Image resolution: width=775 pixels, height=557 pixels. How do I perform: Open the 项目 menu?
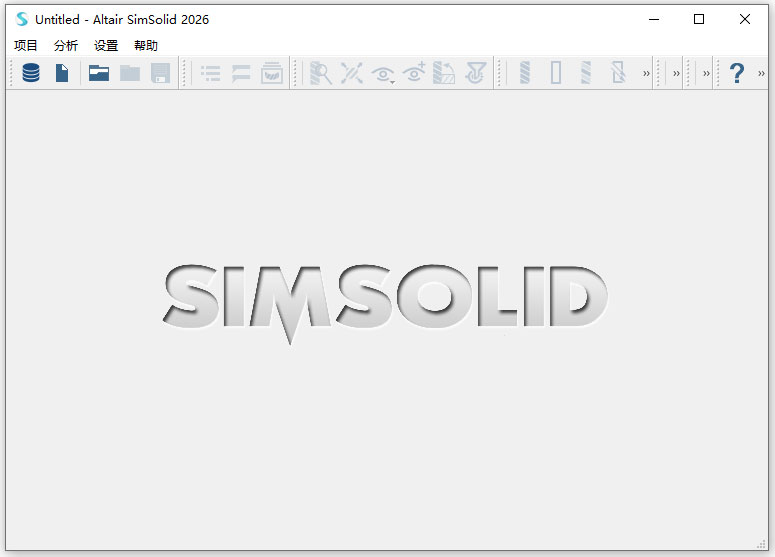[x=26, y=45]
